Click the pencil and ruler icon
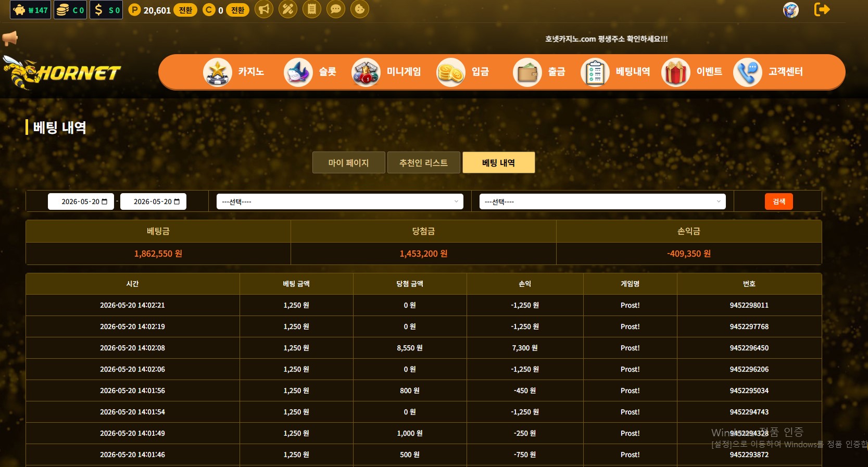Image resolution: width=868 pixels, height=467 pixels. [288, 9]
